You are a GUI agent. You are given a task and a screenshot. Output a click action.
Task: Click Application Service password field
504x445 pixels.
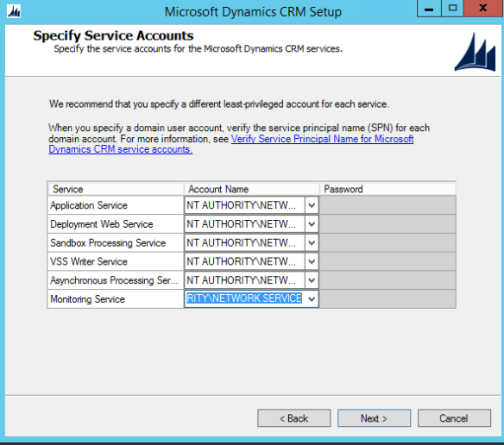(387, 205)
